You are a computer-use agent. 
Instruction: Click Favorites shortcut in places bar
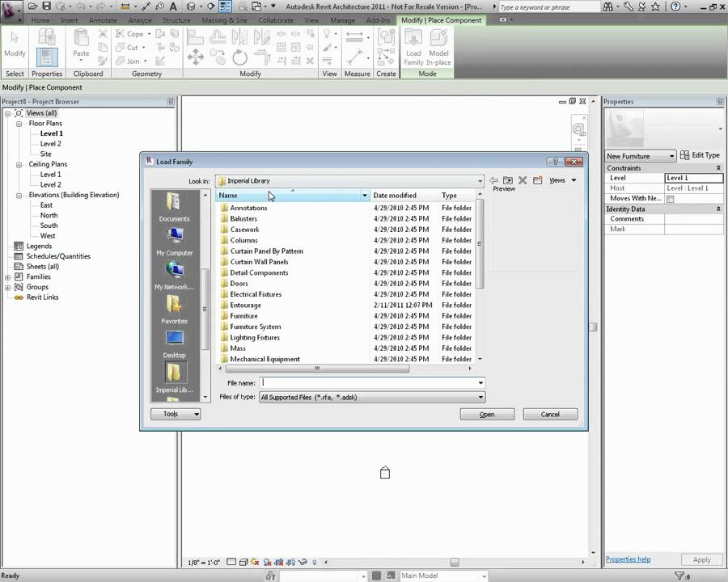174,310
